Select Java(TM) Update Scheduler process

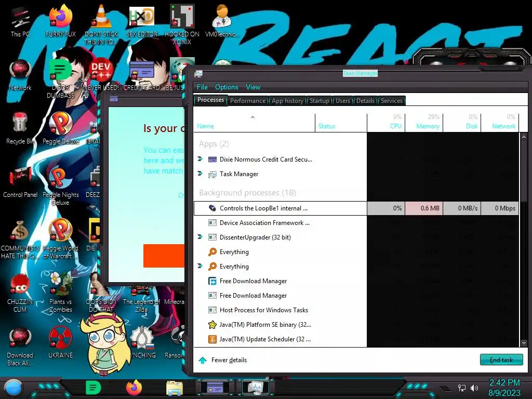coord(356,339)
